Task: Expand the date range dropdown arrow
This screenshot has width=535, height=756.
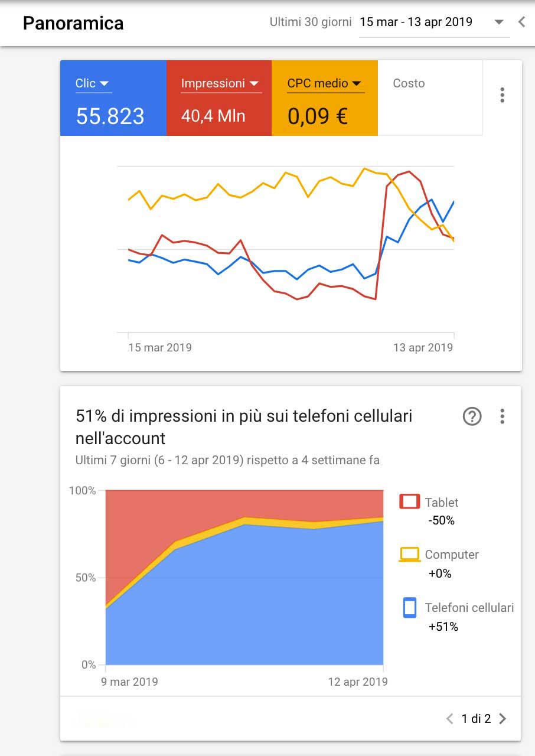Action: point(499,22)
